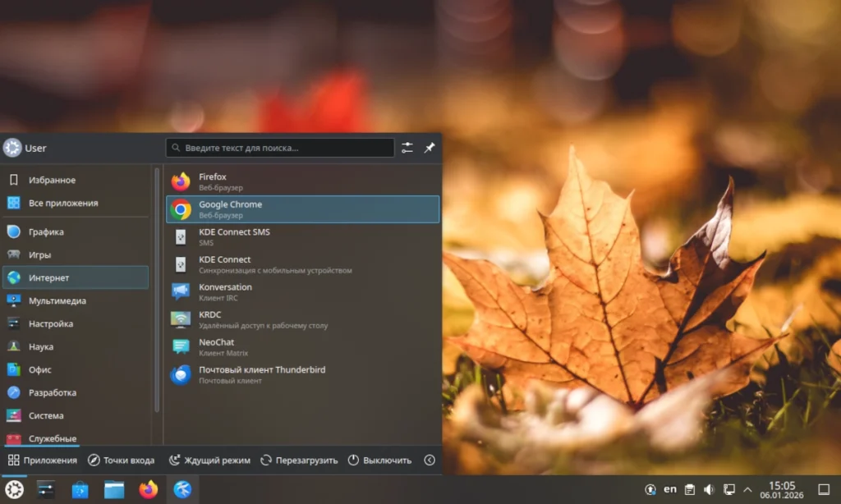Click Ждущий режим sleep button
This screenshot has height=504, width=841.
point(209,460)
